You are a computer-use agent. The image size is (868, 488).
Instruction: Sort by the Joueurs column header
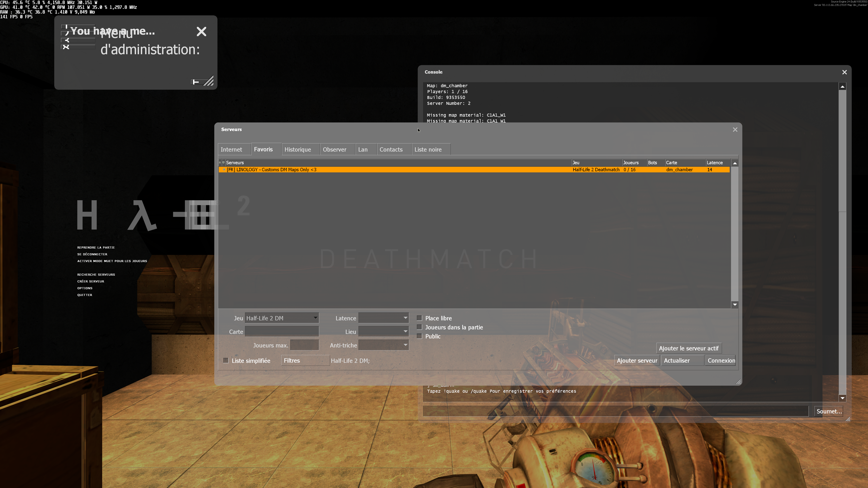tap(634, 163)
